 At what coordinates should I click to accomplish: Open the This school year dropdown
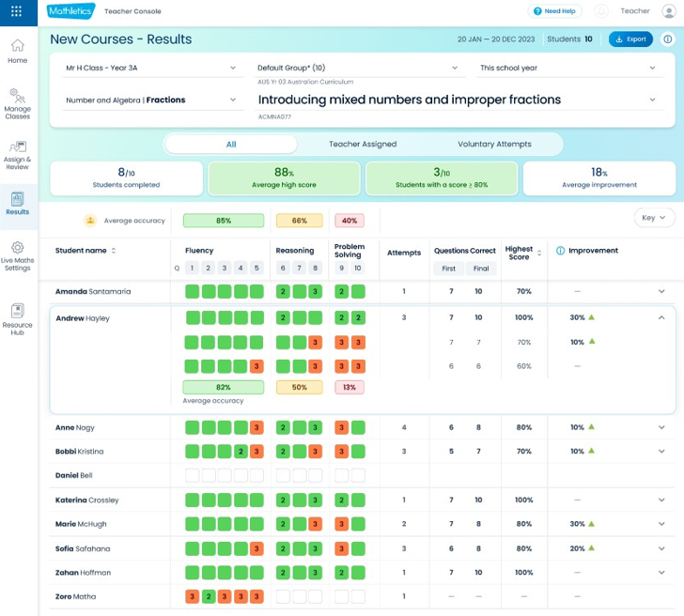pos(568,68)
